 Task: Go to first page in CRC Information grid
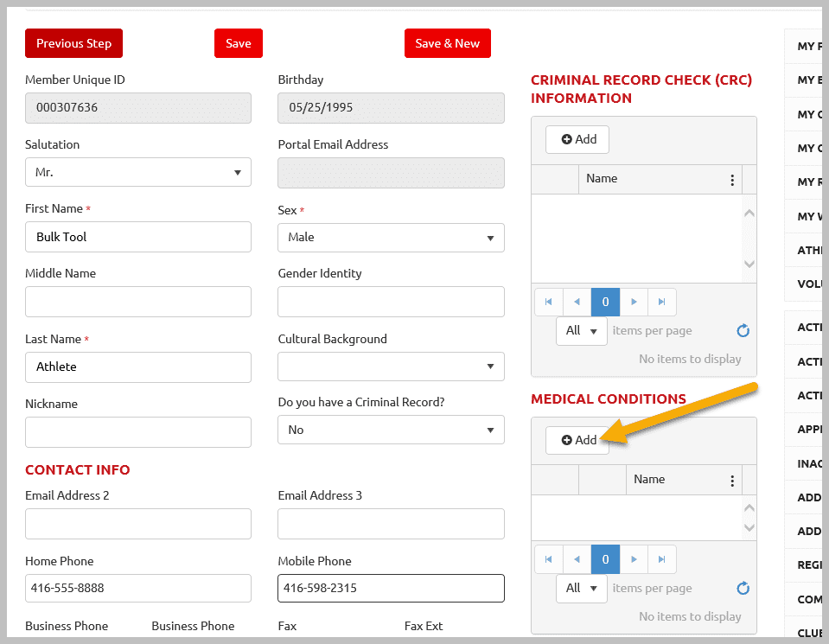[x=549, y=302]
